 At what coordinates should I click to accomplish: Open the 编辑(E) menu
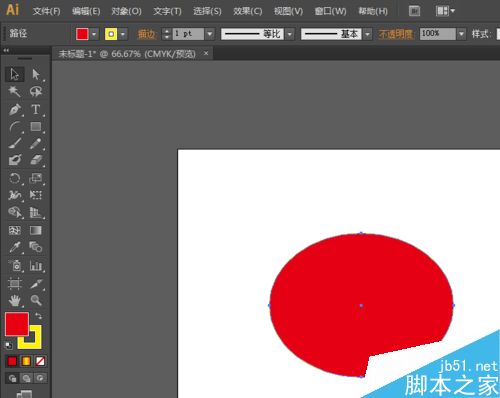[x=86, y=11]
